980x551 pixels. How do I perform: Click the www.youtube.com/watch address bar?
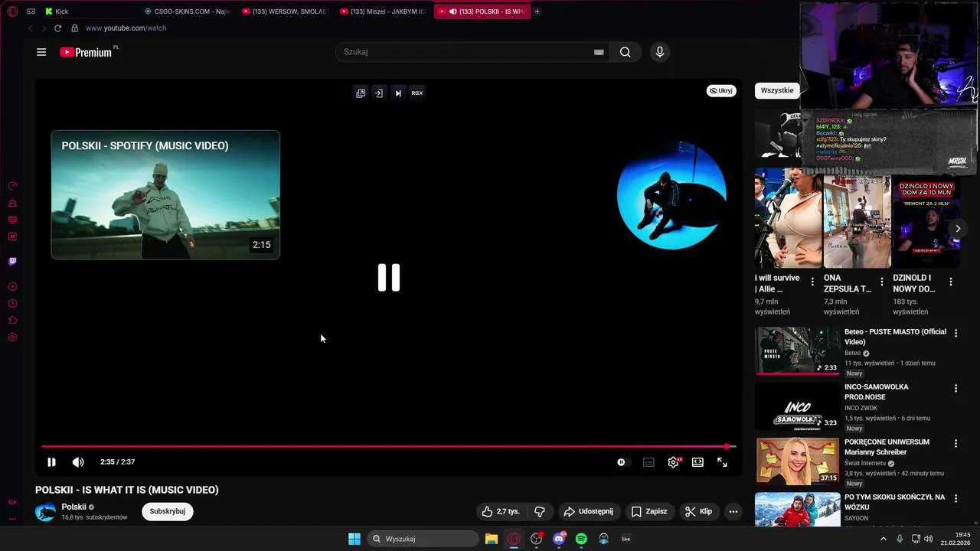point(126,28)
